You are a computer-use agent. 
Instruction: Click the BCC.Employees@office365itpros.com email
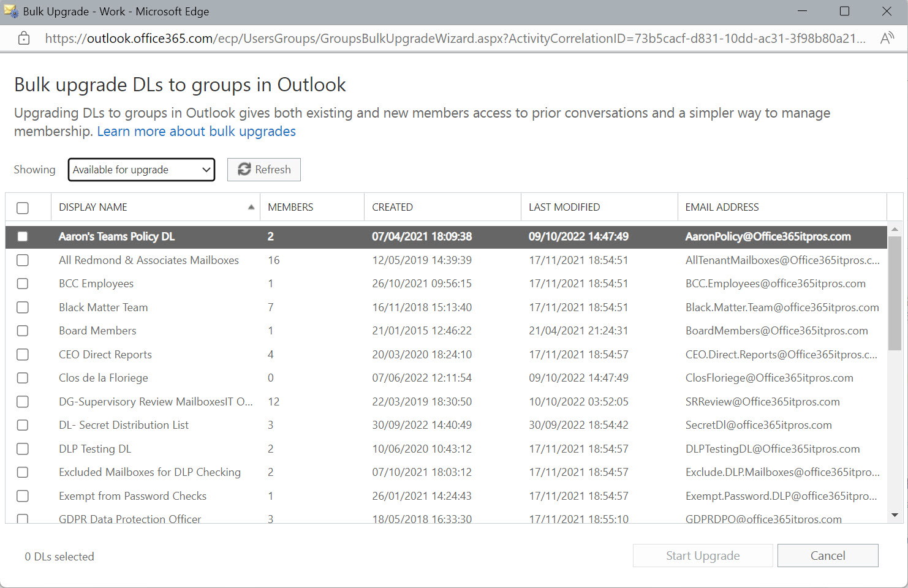point(775,284)
